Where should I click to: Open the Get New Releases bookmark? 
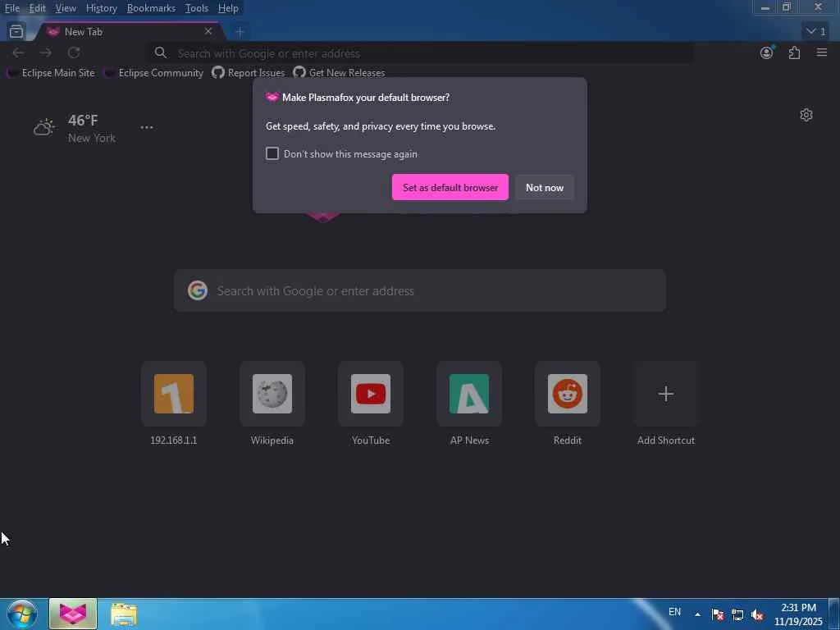click(x=339, y=73)
